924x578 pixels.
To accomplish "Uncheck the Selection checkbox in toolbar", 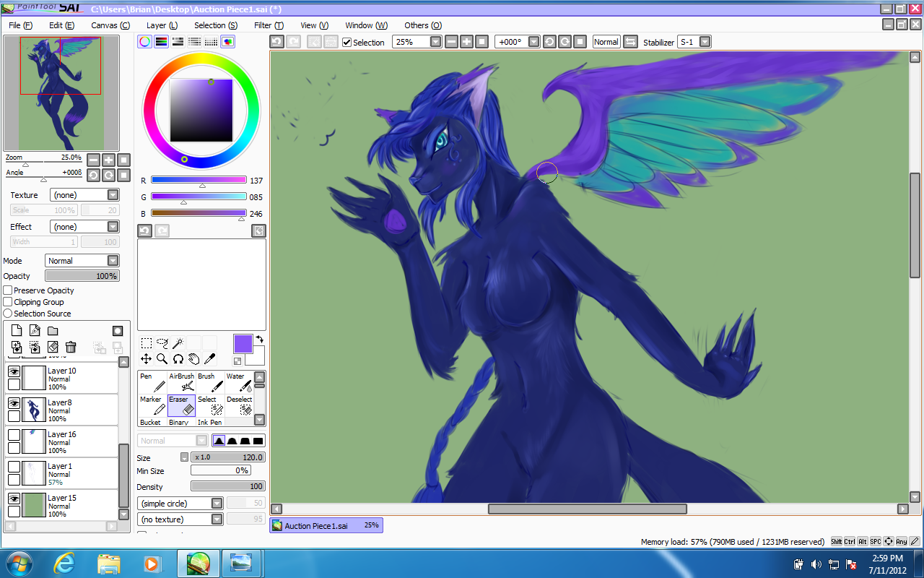I will click(347, 43).
